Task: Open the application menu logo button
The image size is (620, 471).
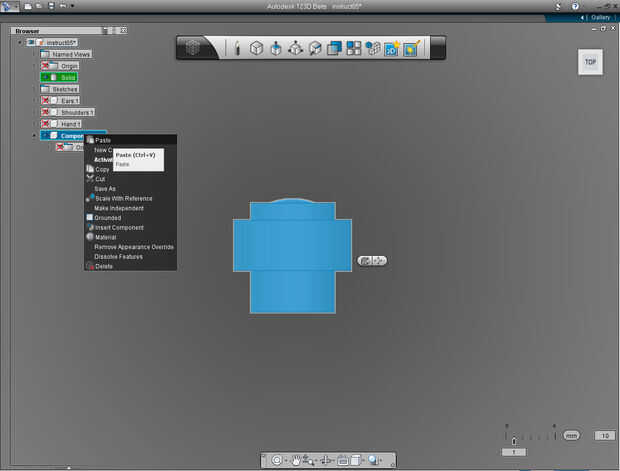Action: tap(8, 6)
